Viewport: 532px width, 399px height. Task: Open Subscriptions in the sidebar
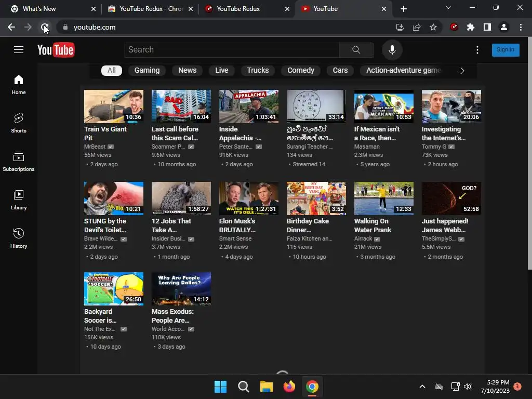coord(19,161)
